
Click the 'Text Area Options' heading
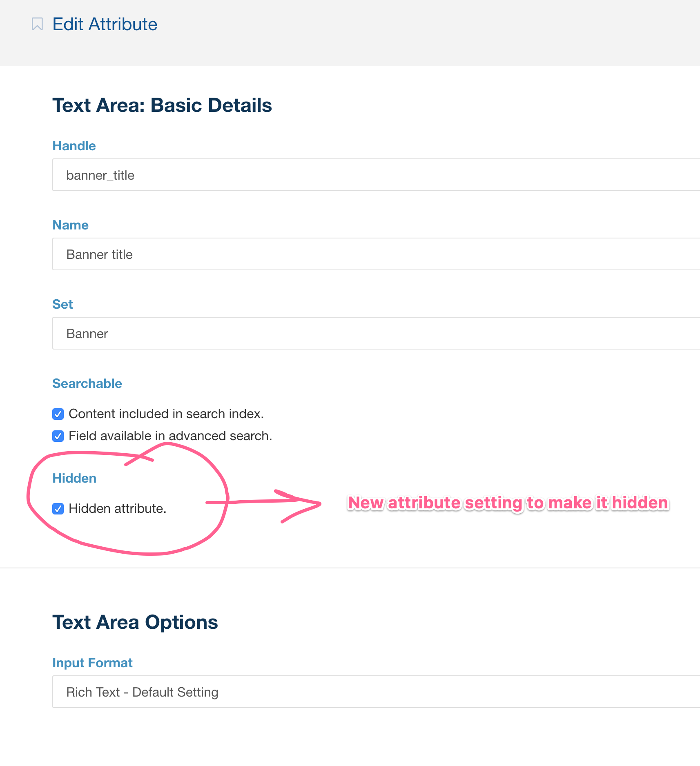click(x=135, y=622)
